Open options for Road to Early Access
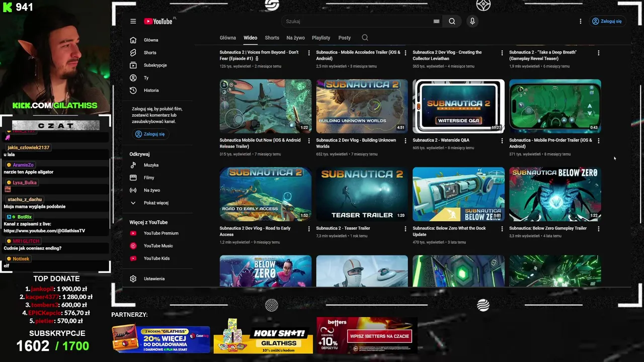The image size is (644, 362). pyautogui.click(x=309, y=229)
